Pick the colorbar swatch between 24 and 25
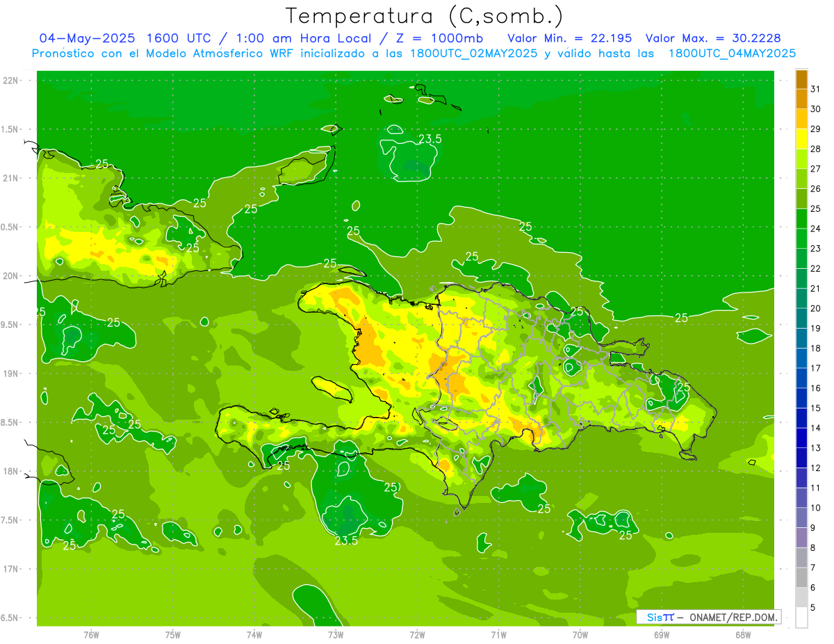 point(801,218)
